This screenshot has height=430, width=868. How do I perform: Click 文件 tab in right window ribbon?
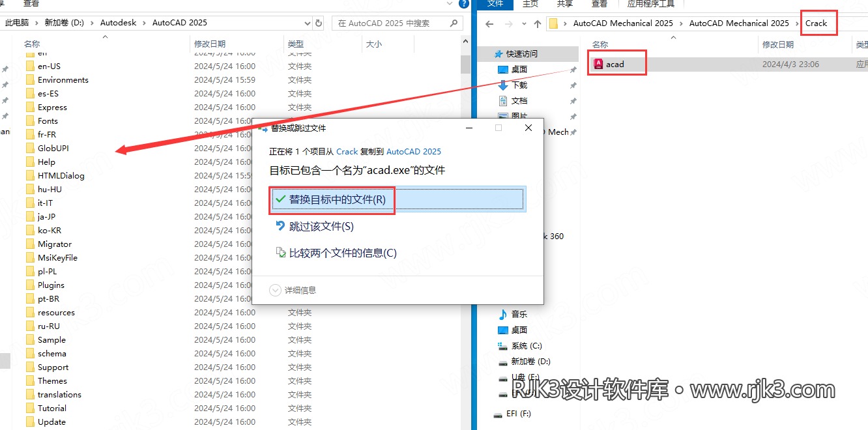[x=495, y=4]
